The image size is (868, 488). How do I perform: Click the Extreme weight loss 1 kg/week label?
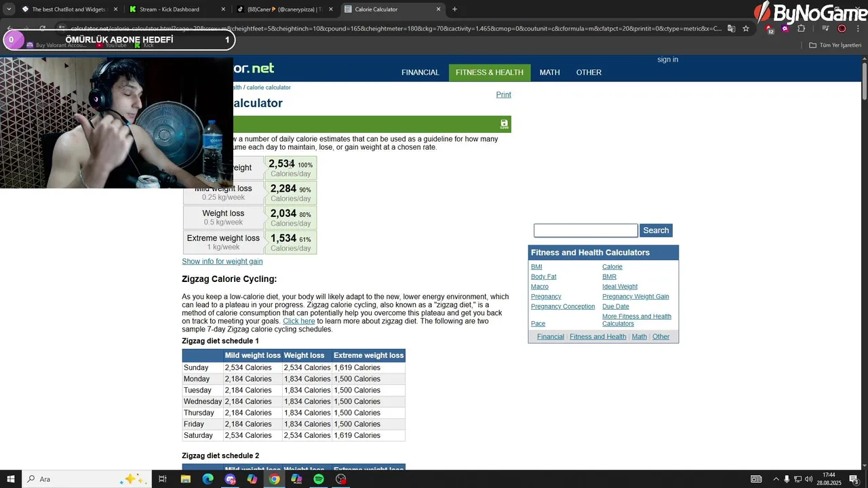[x=223, y=243]
